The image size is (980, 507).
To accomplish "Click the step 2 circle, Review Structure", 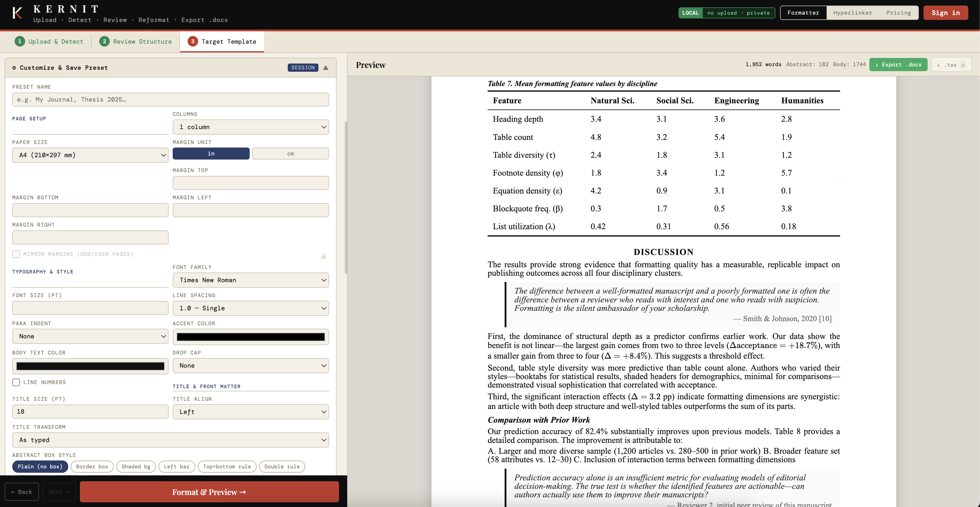I will 104,42.
